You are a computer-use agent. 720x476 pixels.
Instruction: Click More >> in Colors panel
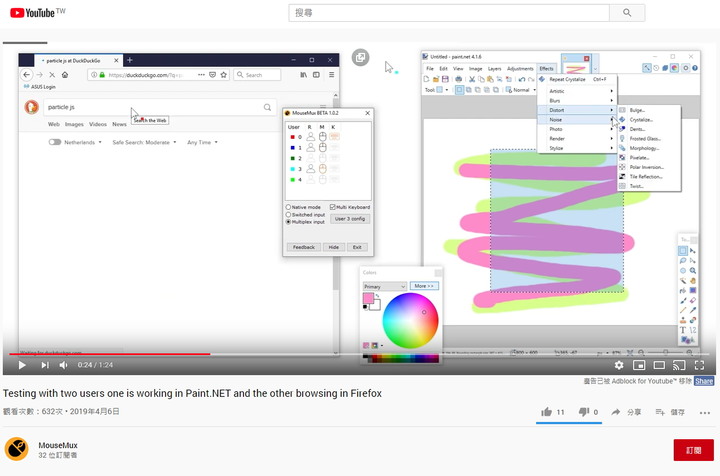(424, 286)
